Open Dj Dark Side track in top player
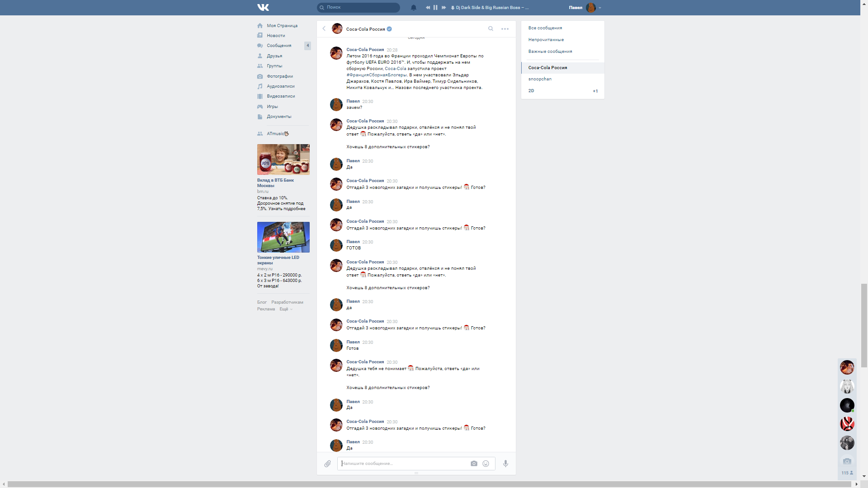The image size is (868, 488). (x=492, y=7)
